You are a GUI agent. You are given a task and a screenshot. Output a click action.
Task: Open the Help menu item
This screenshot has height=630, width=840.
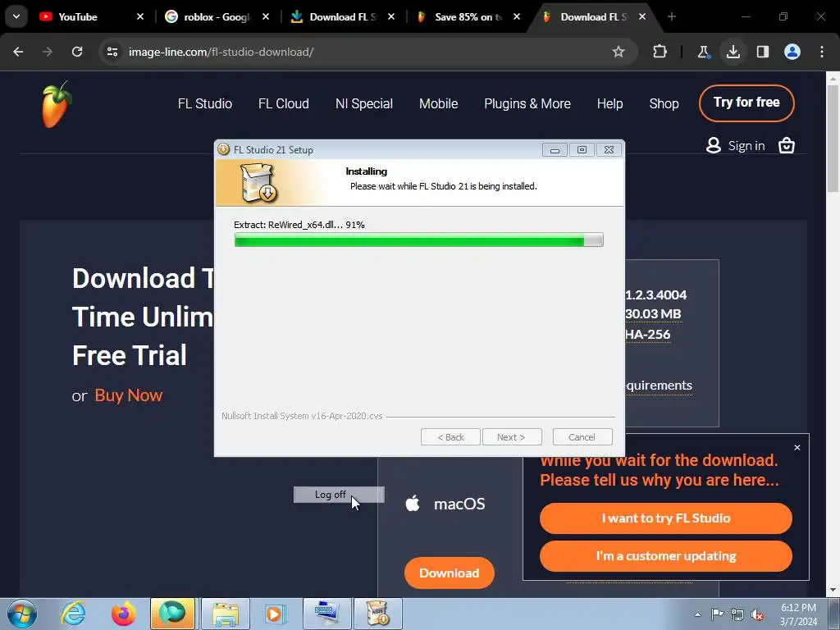click(609, 104)
